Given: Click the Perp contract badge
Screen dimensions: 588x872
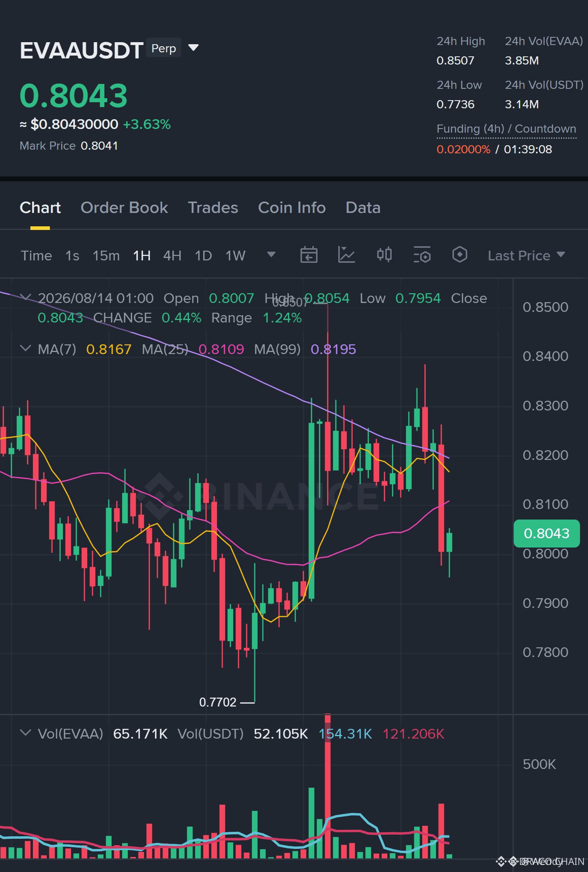Looking at the screenshot, I should point(163,48).
